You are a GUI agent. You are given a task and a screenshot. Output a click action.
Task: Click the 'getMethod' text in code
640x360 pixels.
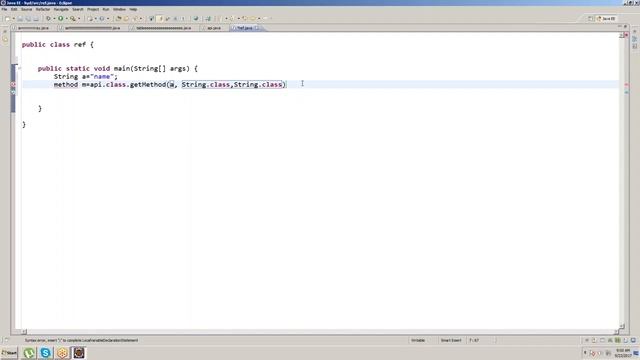[148, 84]
